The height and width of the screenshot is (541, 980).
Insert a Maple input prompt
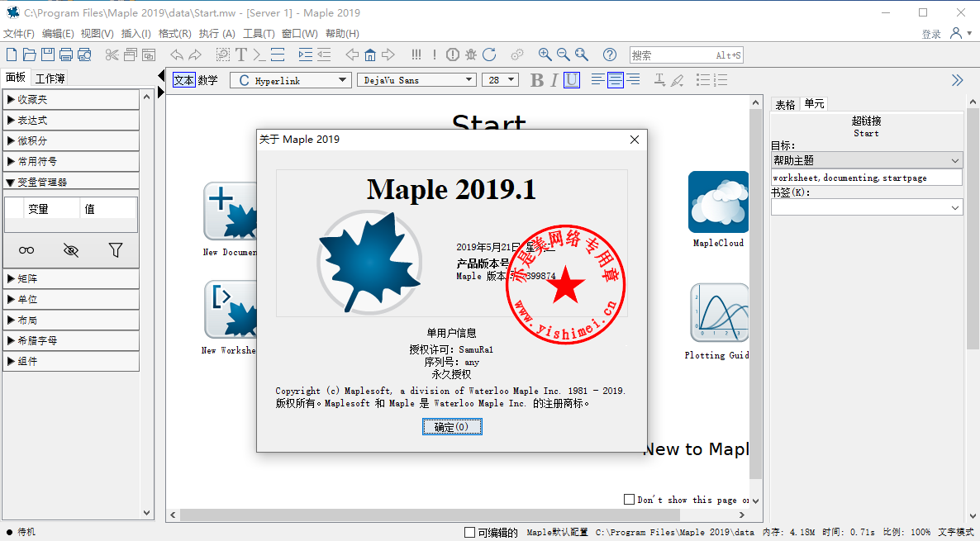(259, 55)
